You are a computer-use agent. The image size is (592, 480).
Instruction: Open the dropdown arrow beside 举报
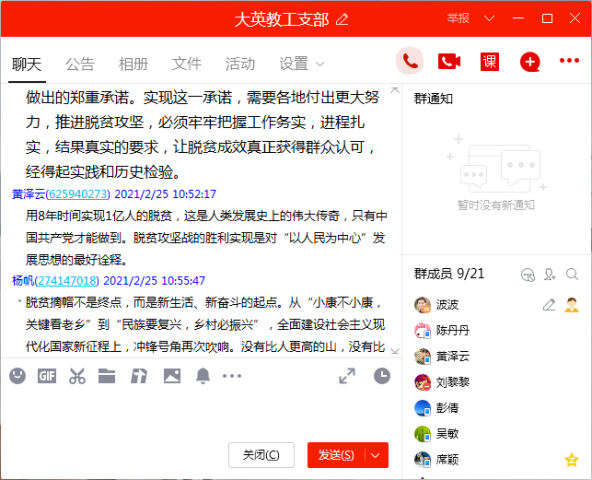point(489,19)
